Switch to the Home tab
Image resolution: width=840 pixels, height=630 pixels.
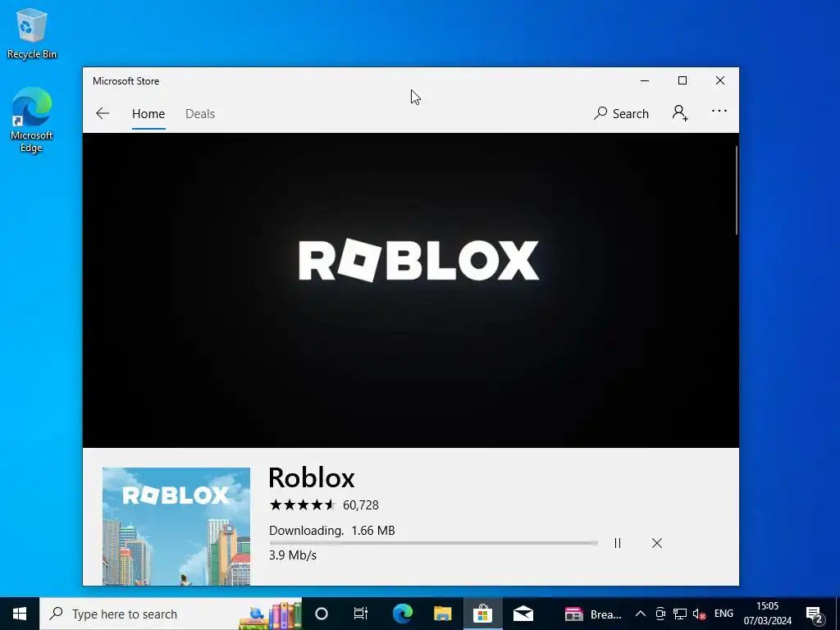pos(148,113)
